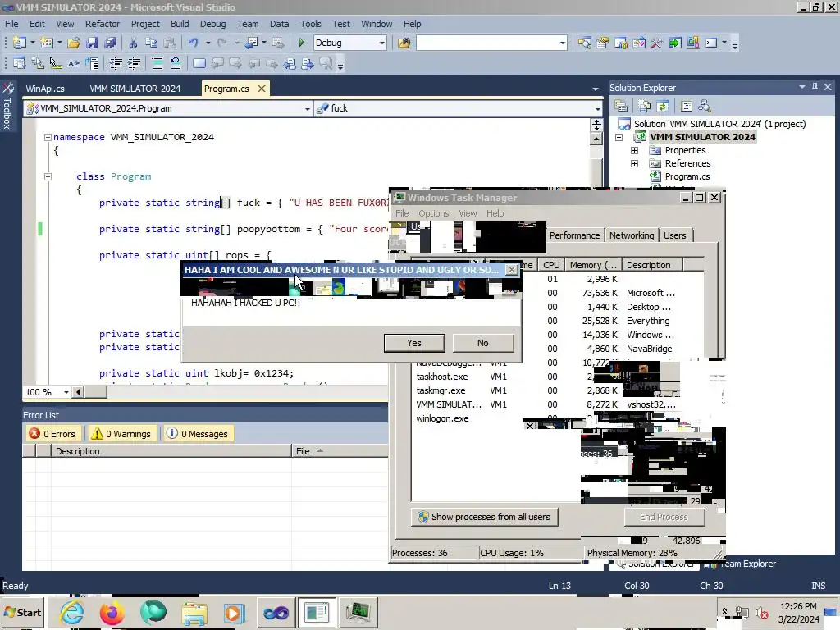Click the Memory column header in Task Manager

point(592,265)
